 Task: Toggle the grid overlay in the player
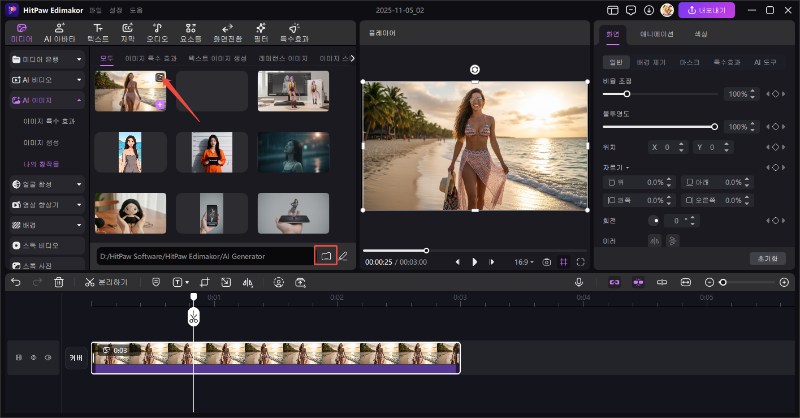coord(564,262)
